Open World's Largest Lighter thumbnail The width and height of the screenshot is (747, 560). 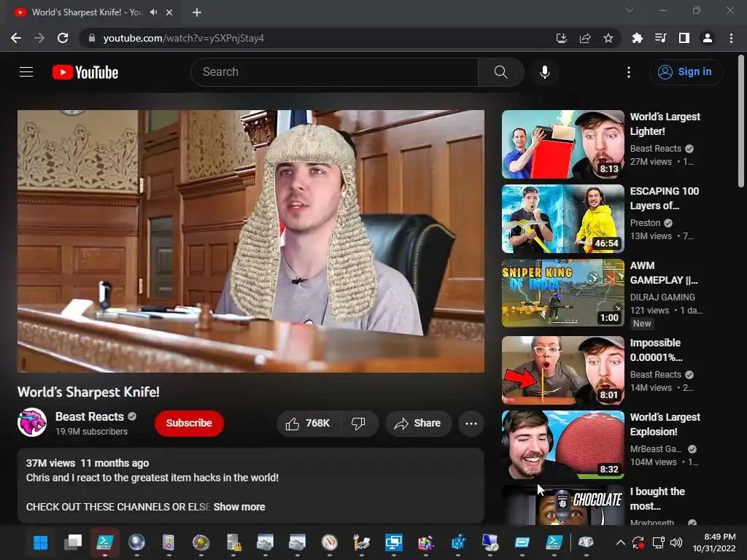tap(562, 144)
